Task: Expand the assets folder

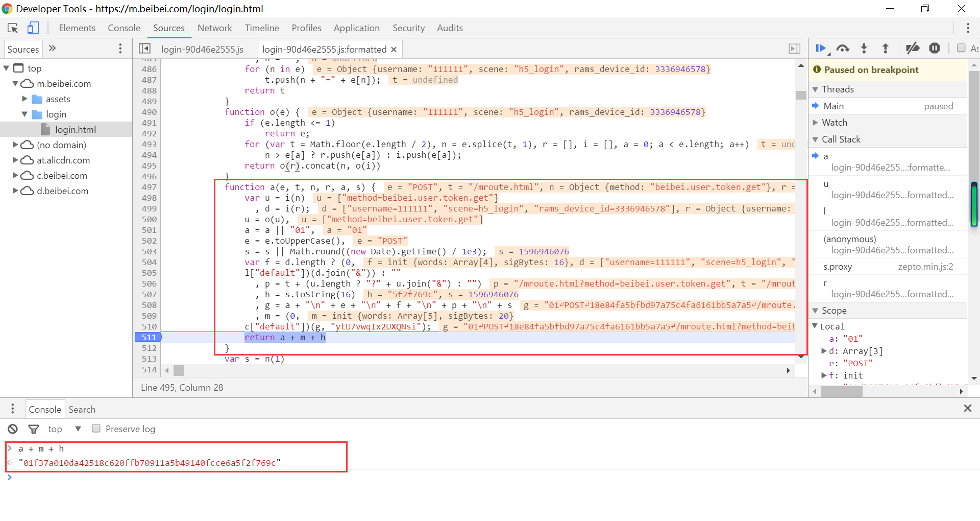Action: (24, 99)
